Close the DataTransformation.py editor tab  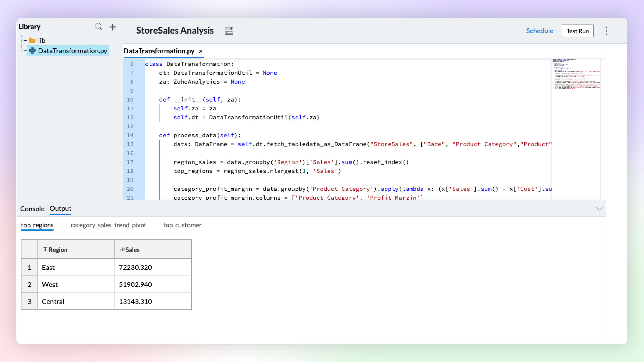point(201,51)
